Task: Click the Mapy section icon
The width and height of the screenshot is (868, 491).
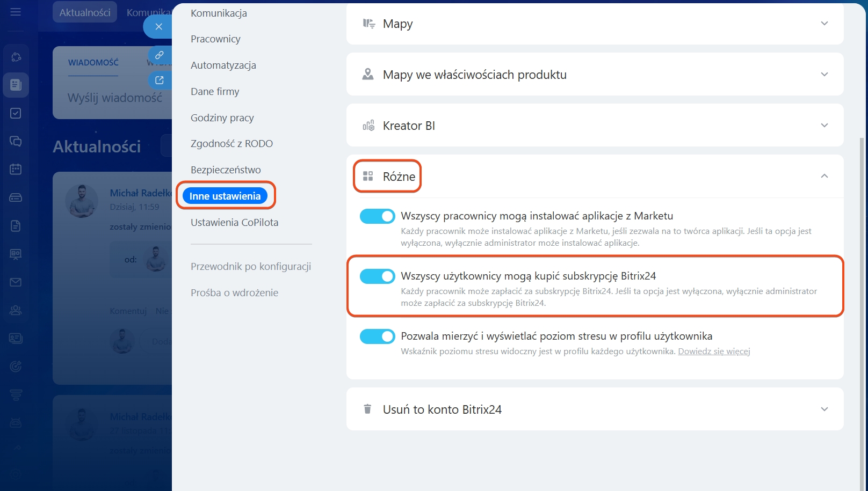Action: click(368, 24)
